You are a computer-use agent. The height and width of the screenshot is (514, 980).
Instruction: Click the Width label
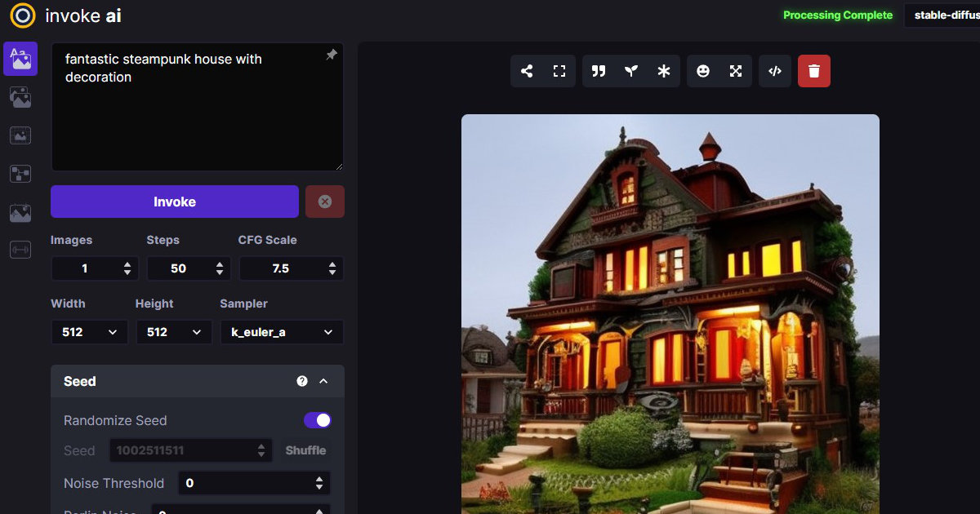(69, 304)
